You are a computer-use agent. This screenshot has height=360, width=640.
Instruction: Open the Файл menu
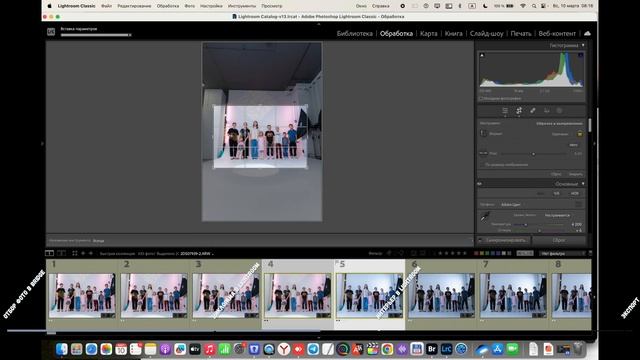[107, 6]
